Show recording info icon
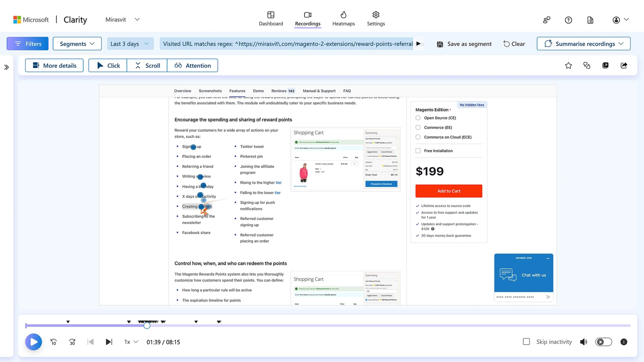The image size is (644, 362). (x=623, y=342)
